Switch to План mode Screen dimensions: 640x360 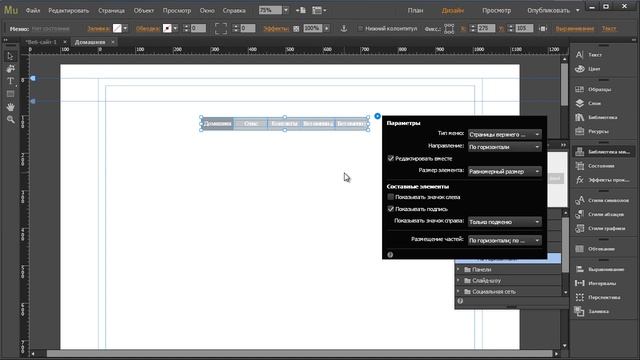click(x=416, y=11)
